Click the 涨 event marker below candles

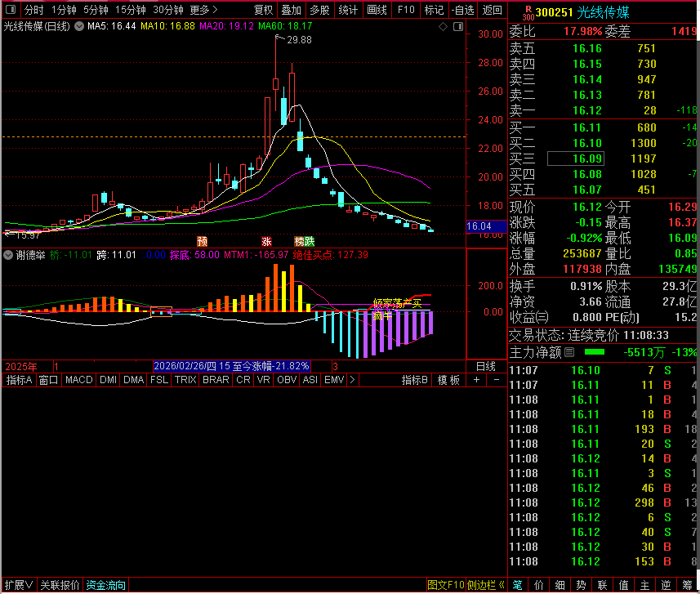pos(266,241)
